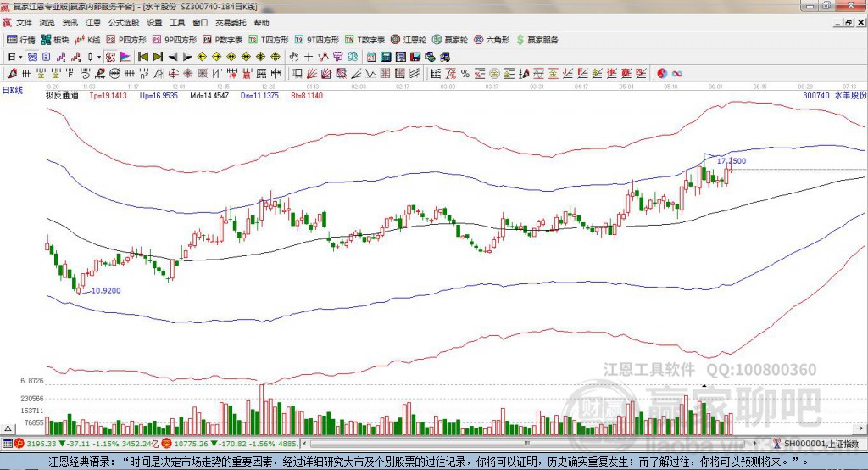Click the 10.9200 low price marker
This screenshot has width=868, height=470.
pyautogui.click(x=106, y=290)
